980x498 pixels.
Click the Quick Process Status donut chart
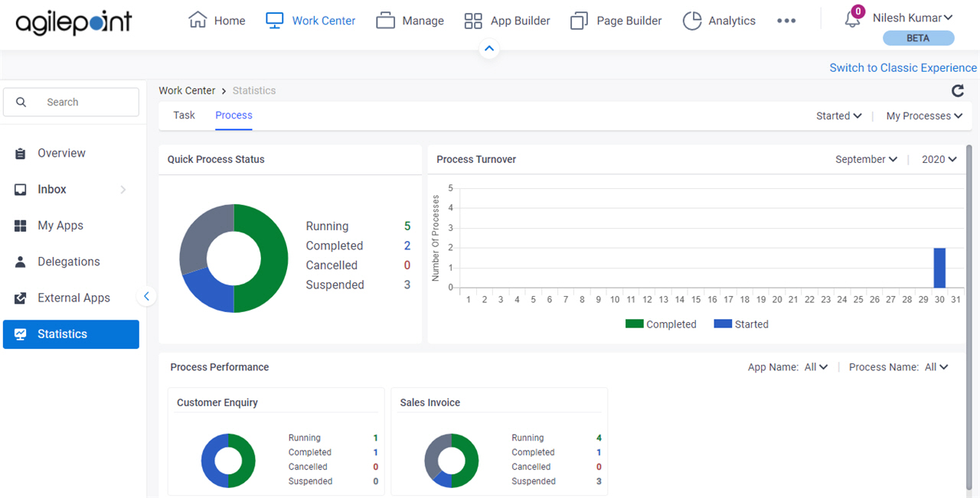(234, 258)
